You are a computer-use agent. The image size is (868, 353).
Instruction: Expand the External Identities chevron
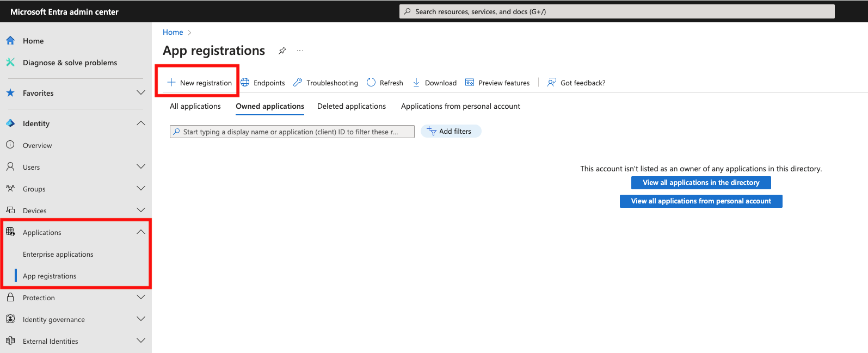click(141, 340)
